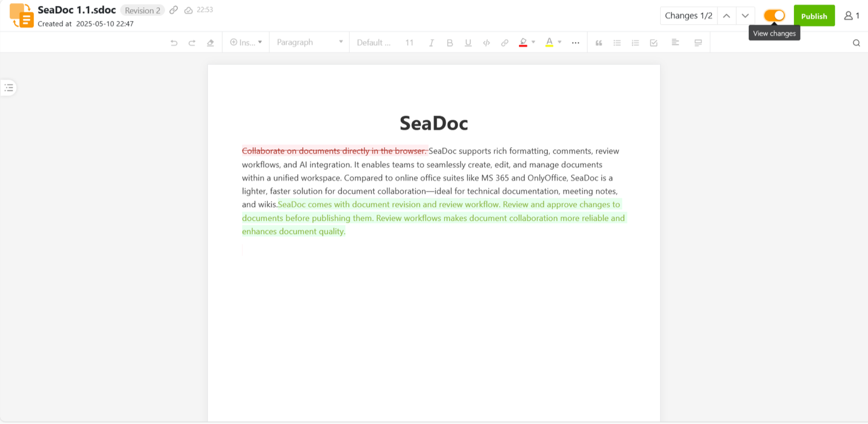Insert a check list
Image resolution: width=868 pixels, height=424 pixels.
tap(654, 43)
